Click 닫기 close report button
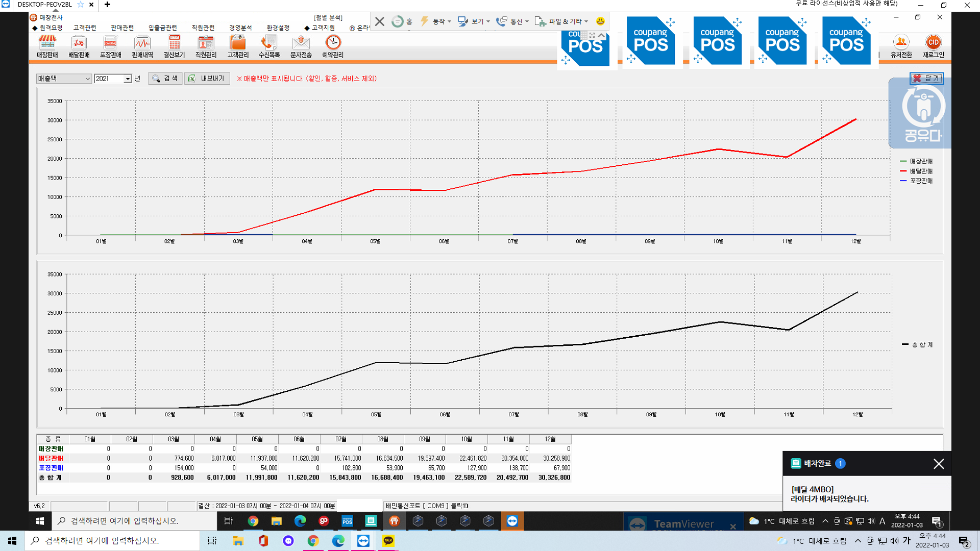Image resolution: width=980 pixels, height=551 pixels. pos(926,78)
